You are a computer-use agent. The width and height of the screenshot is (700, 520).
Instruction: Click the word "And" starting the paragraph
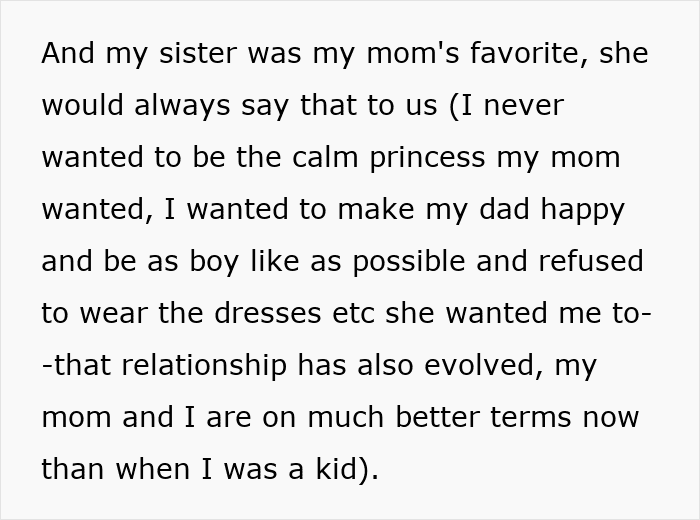pyautogui.click(x=67, y=53)
